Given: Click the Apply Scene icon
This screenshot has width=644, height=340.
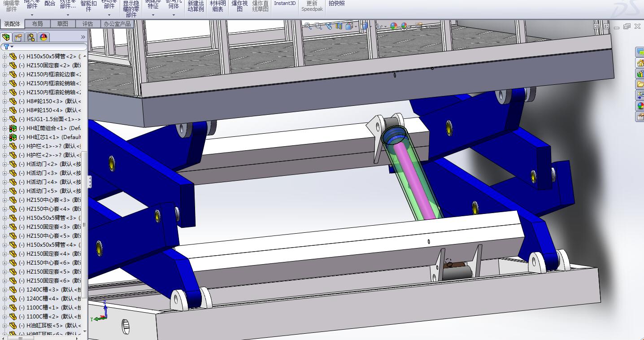Looking at the screenshot, I should pos(404,26).
